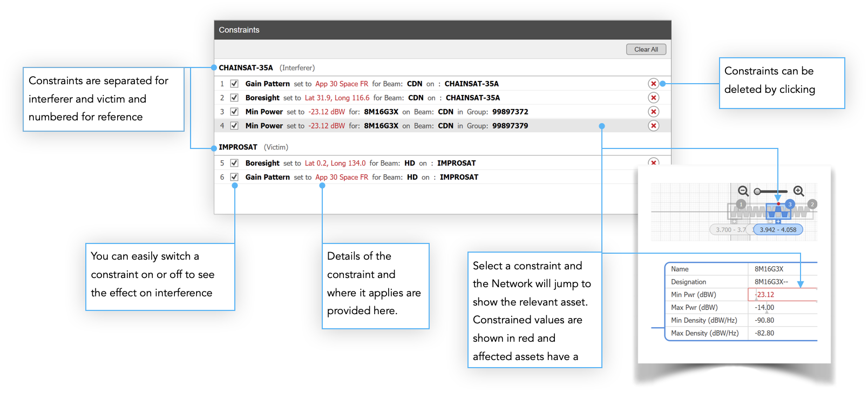
Task: Click the Clear All button
Action: 646,49
